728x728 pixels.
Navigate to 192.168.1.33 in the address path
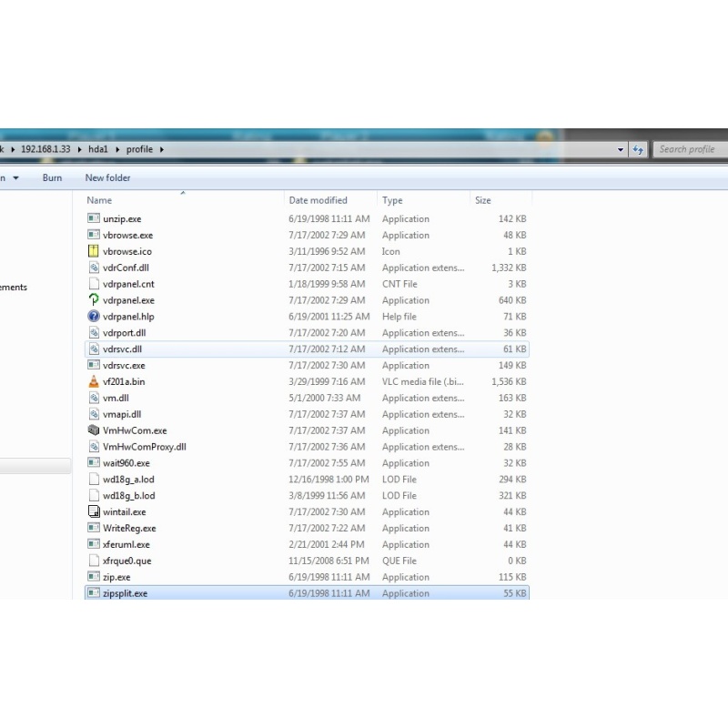[45, 149]
